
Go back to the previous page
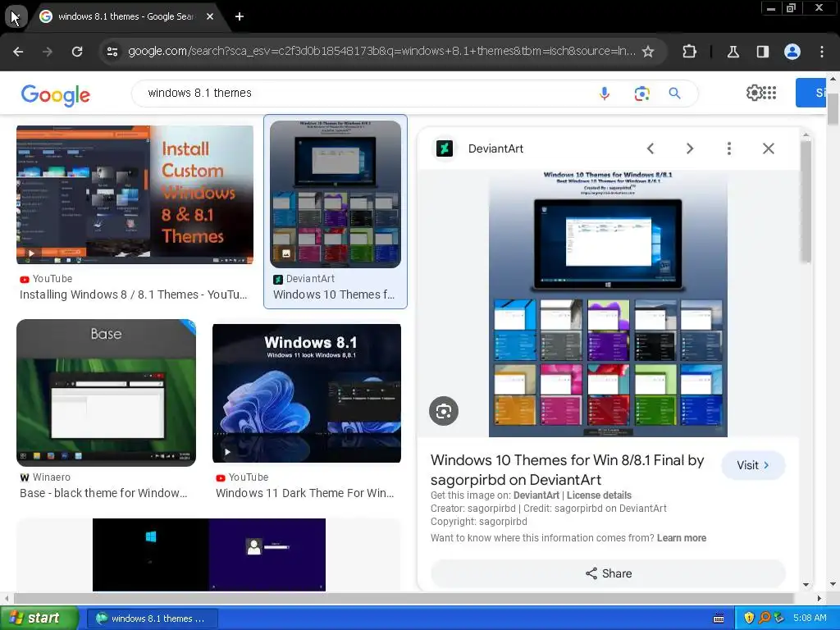(x=18, y=52)
